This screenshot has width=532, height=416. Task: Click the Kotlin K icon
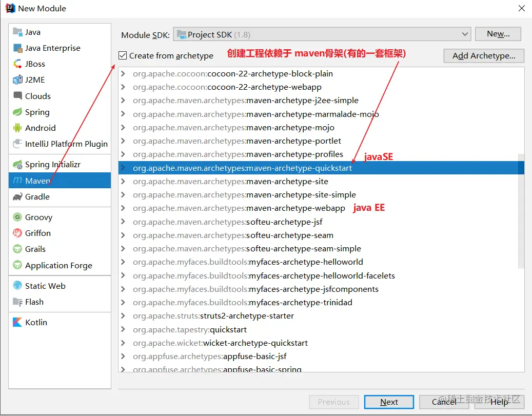pos(17,322)
